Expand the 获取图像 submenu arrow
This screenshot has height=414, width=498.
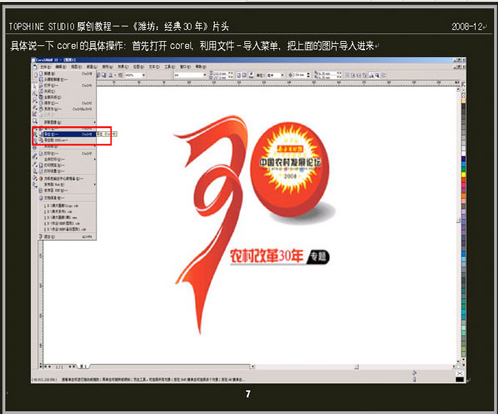(95, 122)
